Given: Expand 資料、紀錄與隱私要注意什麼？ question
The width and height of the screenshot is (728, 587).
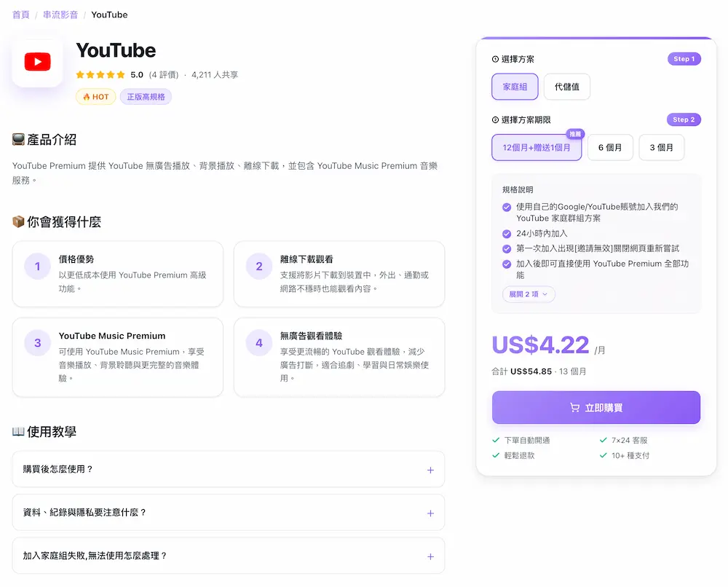Looking at the screenshot, I should pyautogui.click(x=229, y=512).
